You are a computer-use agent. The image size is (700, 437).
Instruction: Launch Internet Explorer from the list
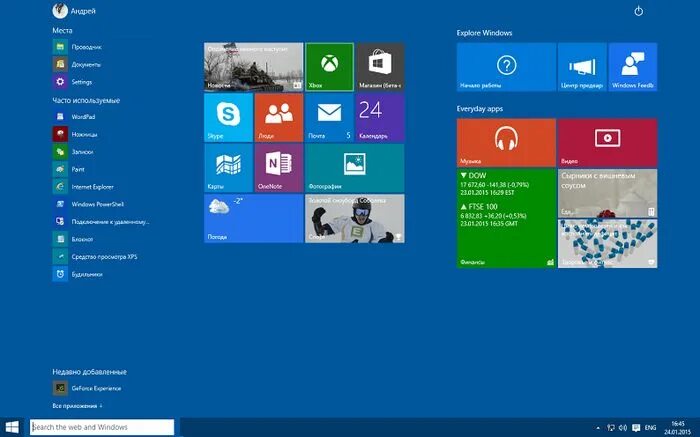tap(83, 187)
